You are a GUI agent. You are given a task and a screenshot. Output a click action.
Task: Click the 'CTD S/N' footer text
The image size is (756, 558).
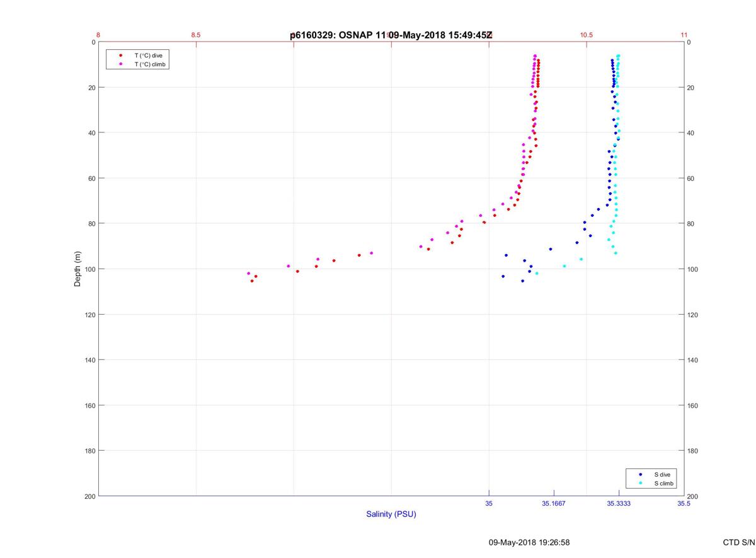(x=739, y=542)
